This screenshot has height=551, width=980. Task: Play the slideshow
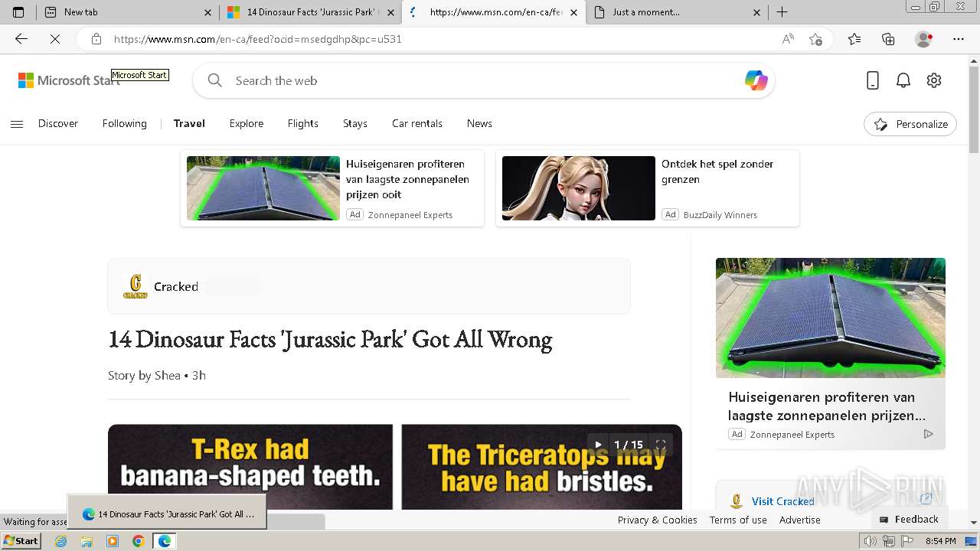[598, 445]
